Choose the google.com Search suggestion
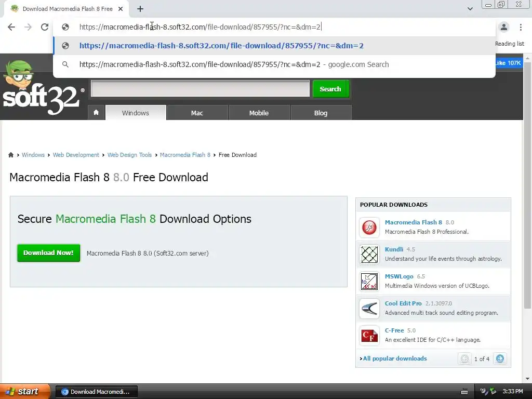Image resolution: width=532 pixels, height=399 pixels. [x=274, y=64]
